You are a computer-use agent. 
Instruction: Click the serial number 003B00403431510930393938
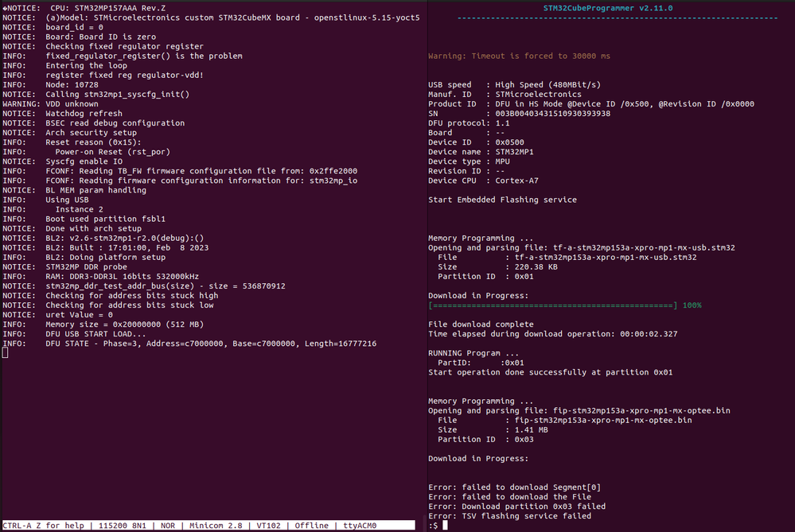(552, 114)
